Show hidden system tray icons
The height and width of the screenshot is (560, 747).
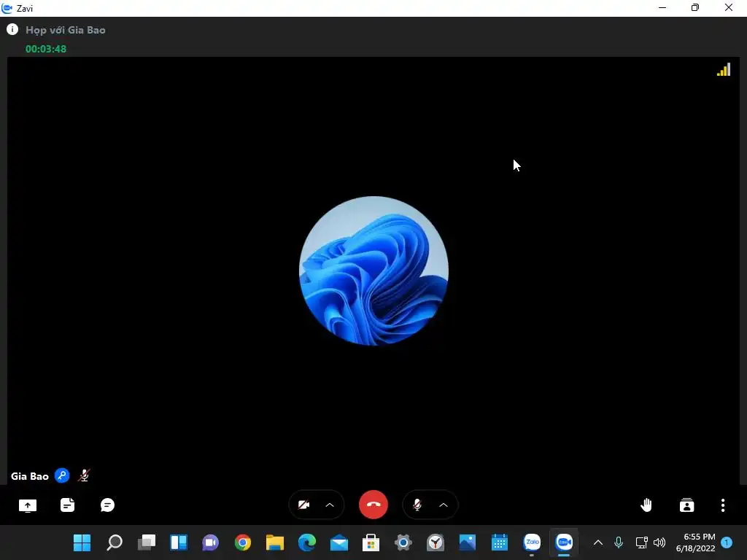598,542
